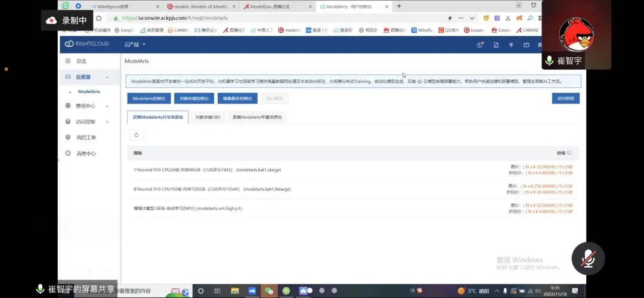Expand the 费用中心 sidebar menu
This screenshot has height=298, width=644.
coord(107,106)
